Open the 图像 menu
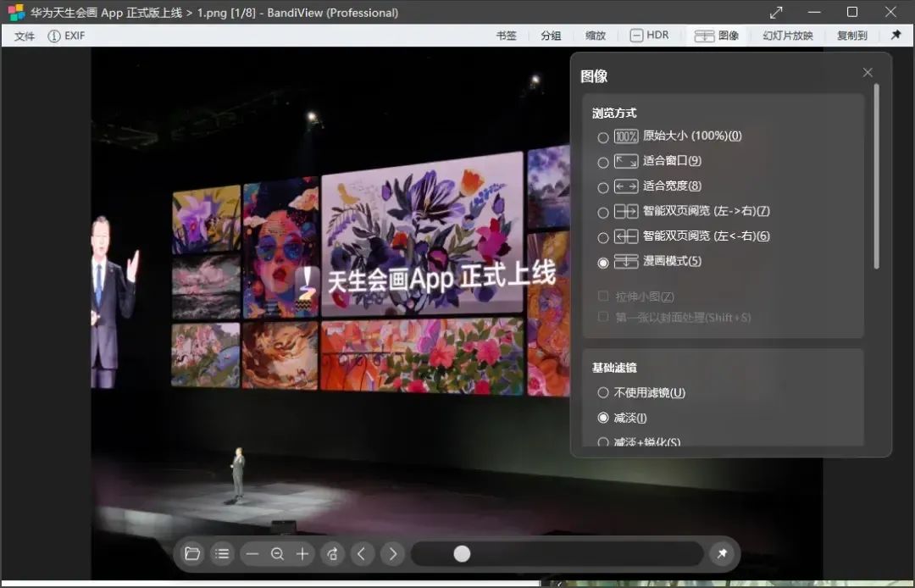This screenshot has width=915, height=588. click(x=717, y=36)
